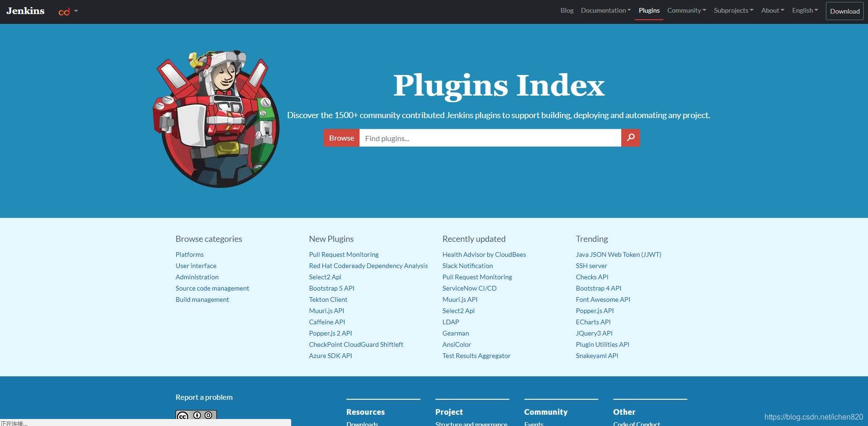Click the Creative Commons license badge

pos(196,416)
